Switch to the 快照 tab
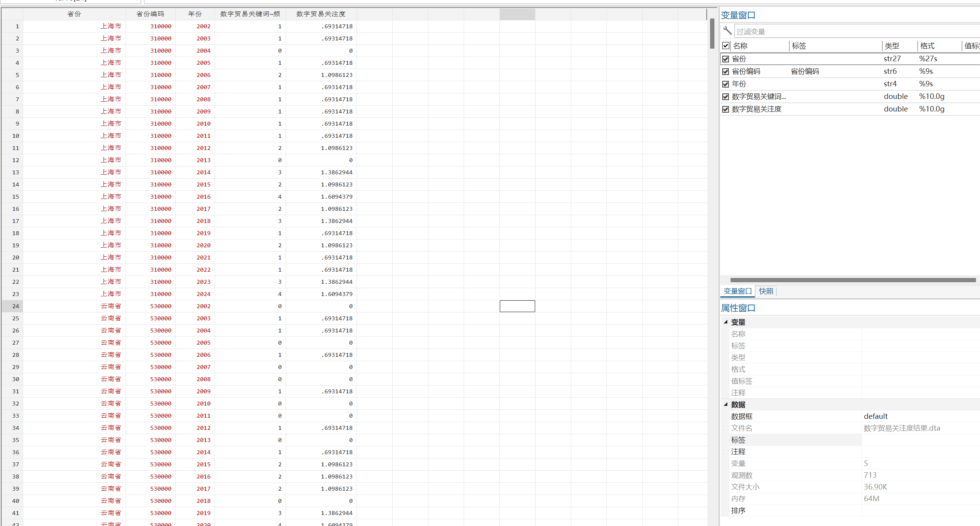This screenshot has height=526, width=980. pos(766,291)
